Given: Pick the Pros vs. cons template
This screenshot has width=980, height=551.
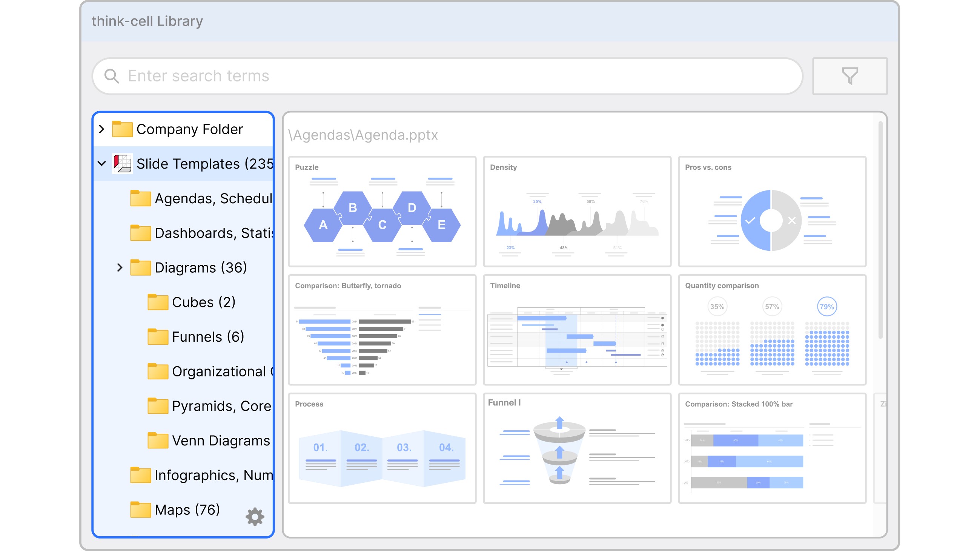Looking at the screenshot, I should point(772,212).
